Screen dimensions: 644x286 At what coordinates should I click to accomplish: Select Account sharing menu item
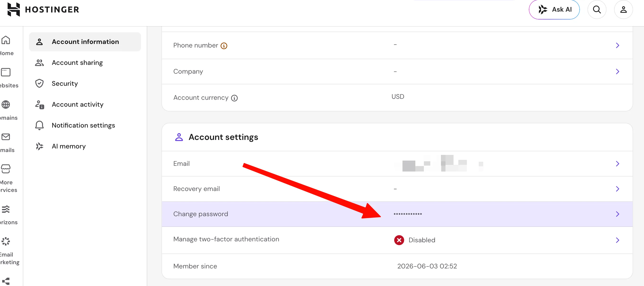85,62
